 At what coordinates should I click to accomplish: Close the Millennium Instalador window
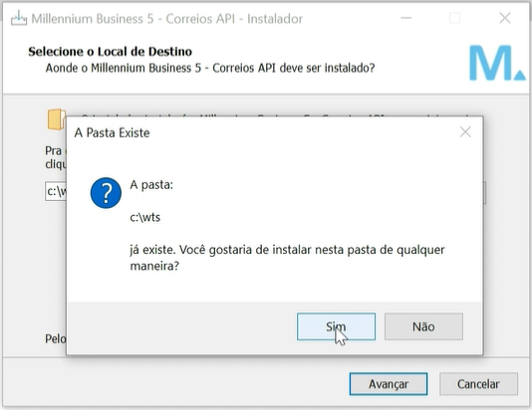(x=505, y=18)
